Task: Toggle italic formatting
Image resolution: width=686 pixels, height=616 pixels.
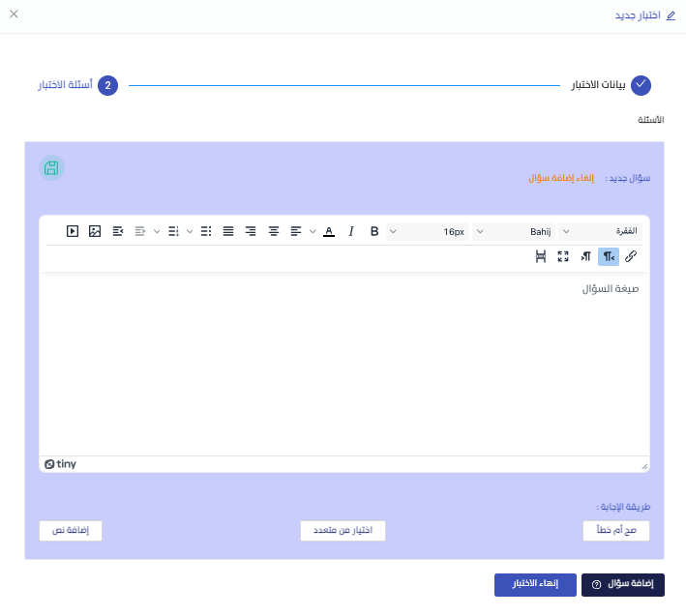Action: click(x=351, y=231)
